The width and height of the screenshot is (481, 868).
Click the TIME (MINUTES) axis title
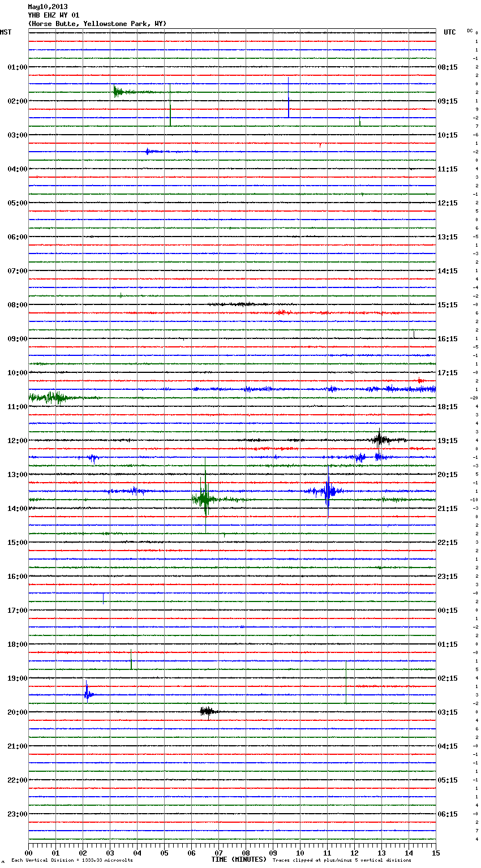pyautogui.click(x=239, y=860)
